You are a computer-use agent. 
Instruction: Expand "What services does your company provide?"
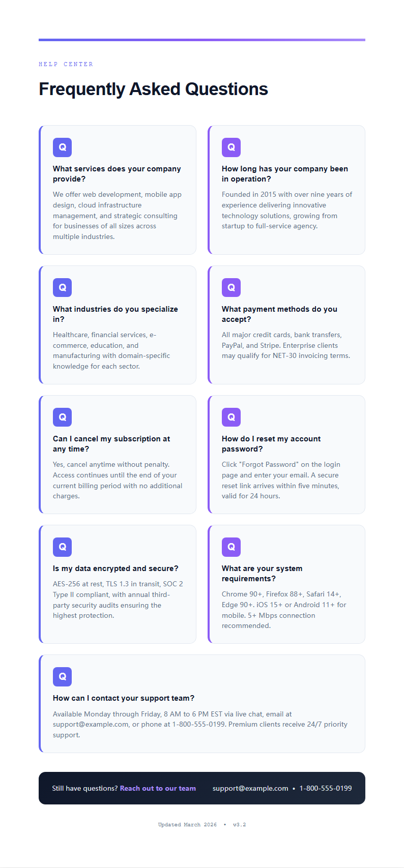(117, 174)
